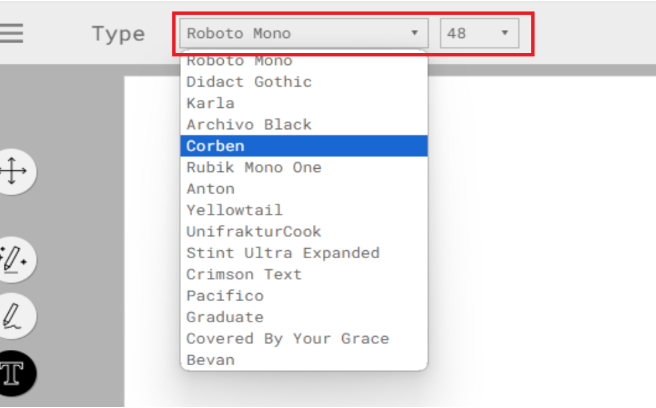Select Archivo Black font option

point(249,124)
